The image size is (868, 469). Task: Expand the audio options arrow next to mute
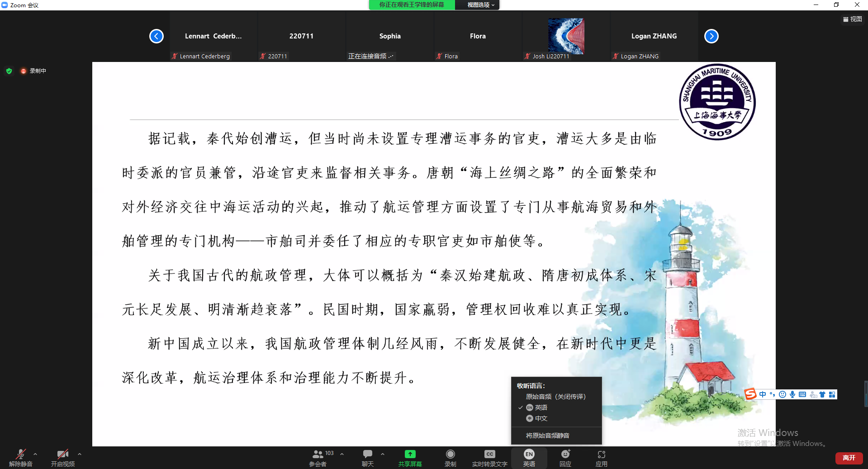pyautogui.click(x=35, y=454)
